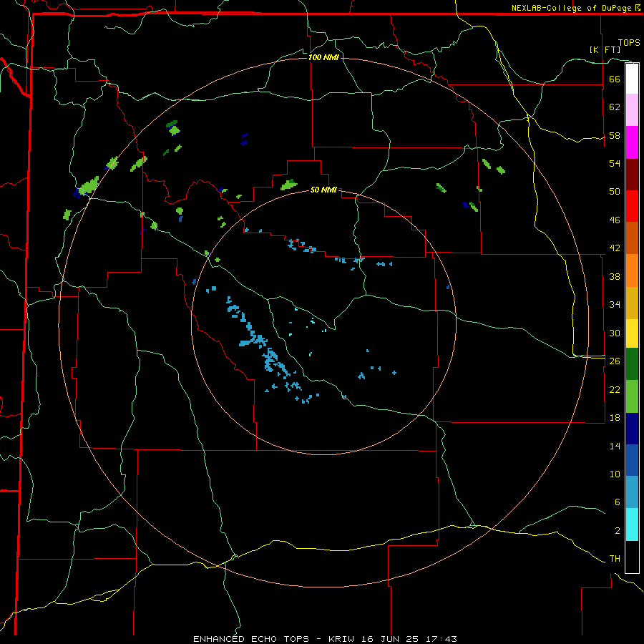Click the legend value '18'
This screenshot has width=644, height=644.
615,418
